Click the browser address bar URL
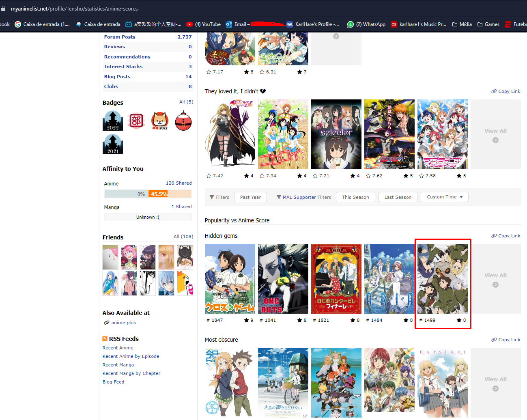Image resolution: width=527 pixels, height=420 pixels. pyautogui.click(x=74, y=9)
